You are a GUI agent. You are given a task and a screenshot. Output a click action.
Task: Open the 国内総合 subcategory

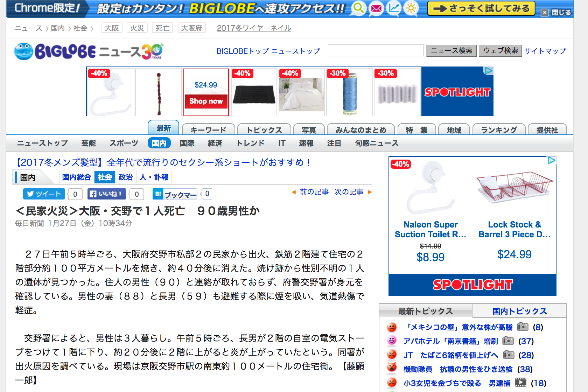click(76, 177)
